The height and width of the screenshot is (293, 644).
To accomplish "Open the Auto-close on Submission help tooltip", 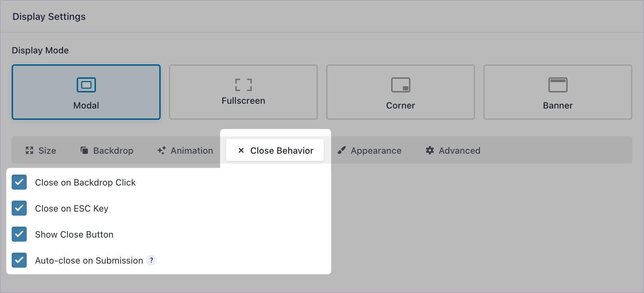I will point(151,260).
